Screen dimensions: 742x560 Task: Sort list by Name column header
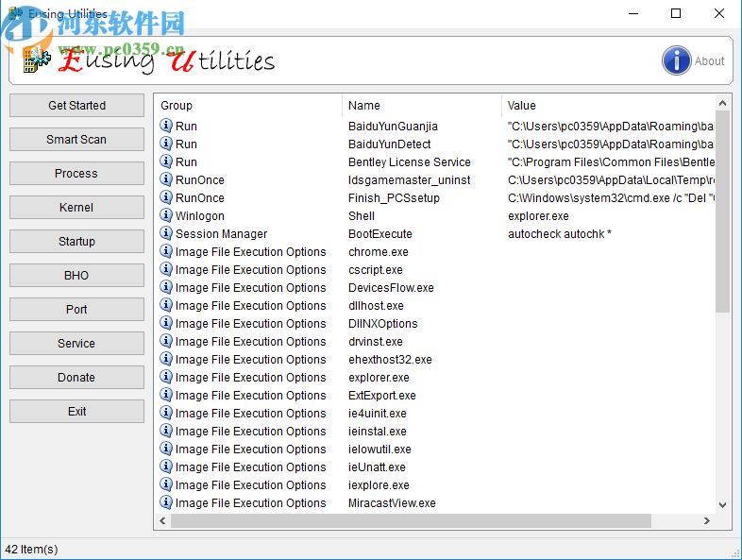[422, 106]
